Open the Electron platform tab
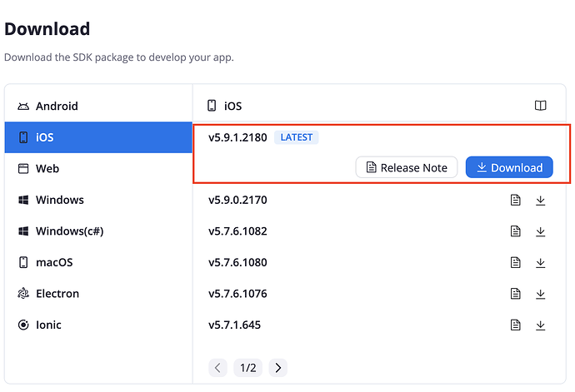 pos(57,294)
